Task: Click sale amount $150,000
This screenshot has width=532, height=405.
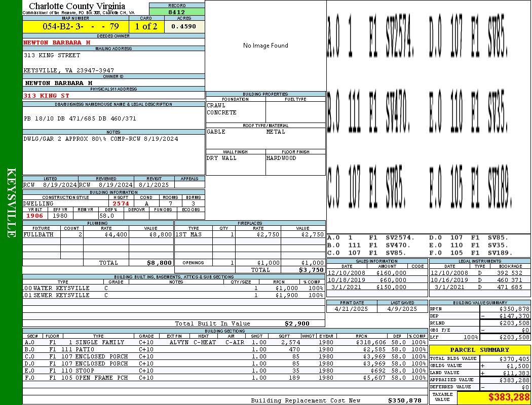Action: tap(391, 287)
